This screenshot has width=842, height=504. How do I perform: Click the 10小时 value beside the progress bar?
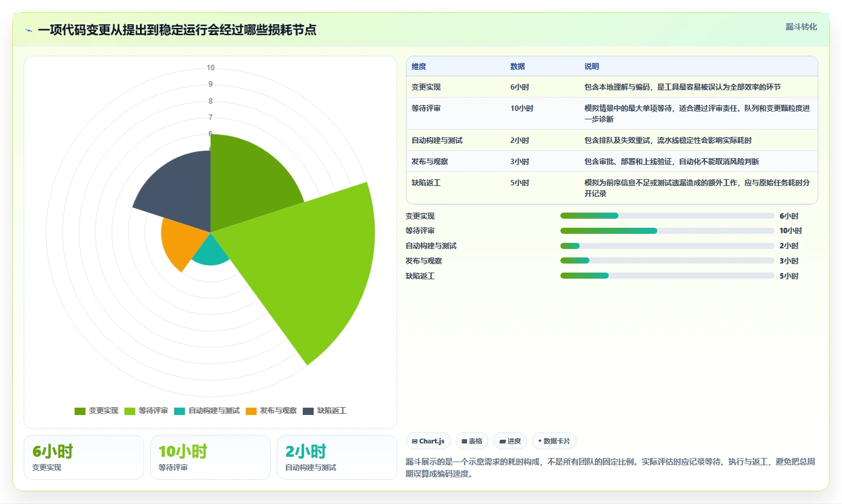tap(791, 231)
